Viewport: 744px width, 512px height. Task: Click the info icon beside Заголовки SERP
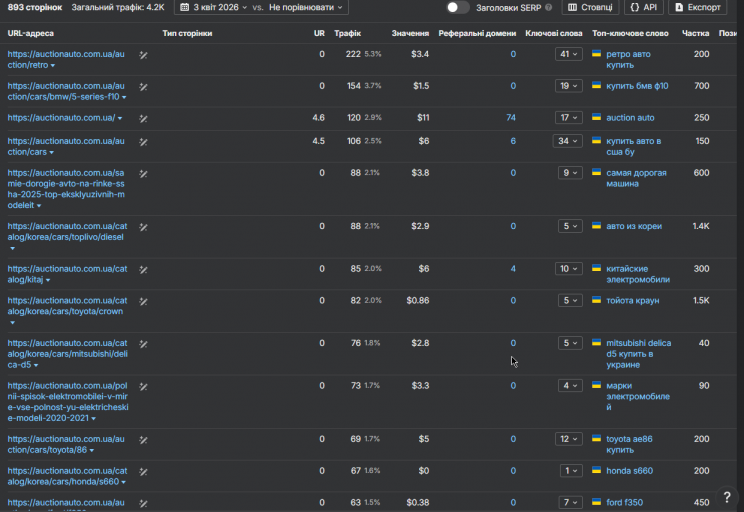549,7
